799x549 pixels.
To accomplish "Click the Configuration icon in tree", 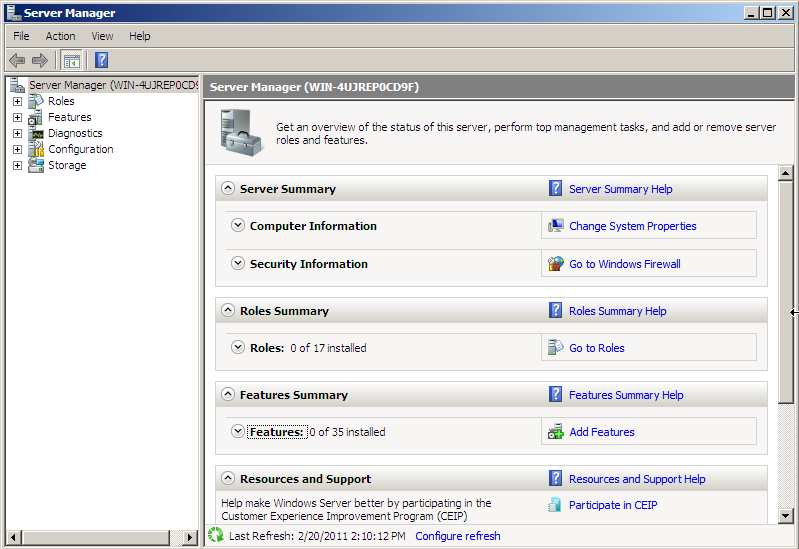I will click(36, 149).
